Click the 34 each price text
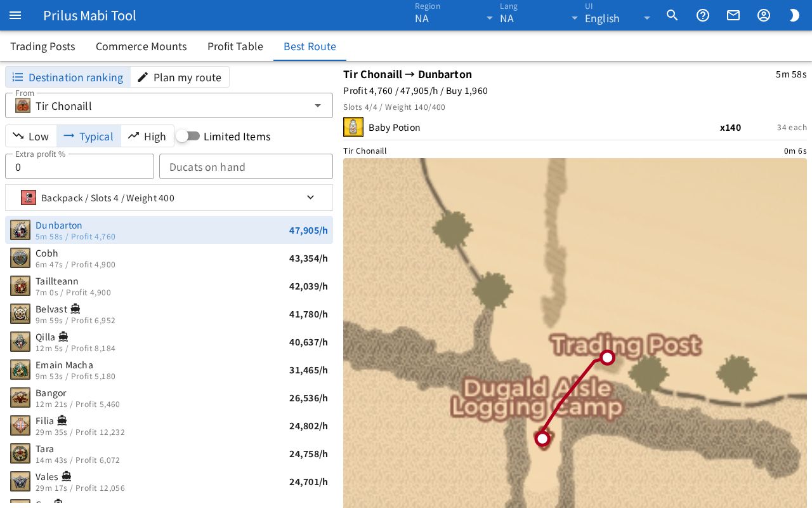Screen dimensions: 812x508 point(792,127)
